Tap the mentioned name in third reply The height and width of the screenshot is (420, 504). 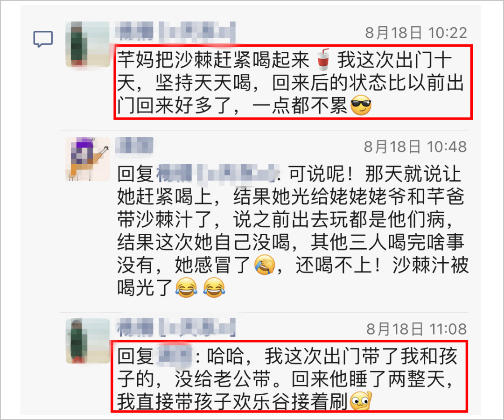point(174,356)
